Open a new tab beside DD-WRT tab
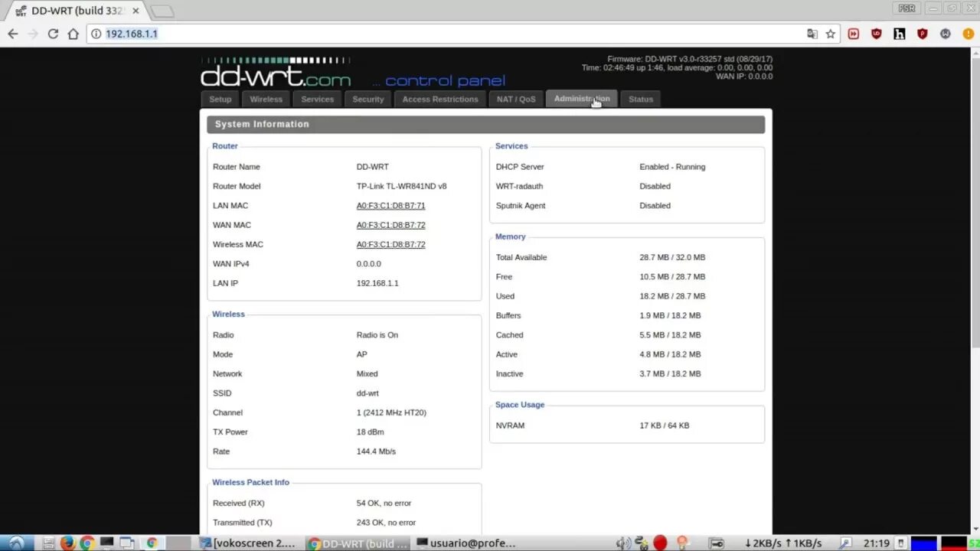 (x=162, y=11)
